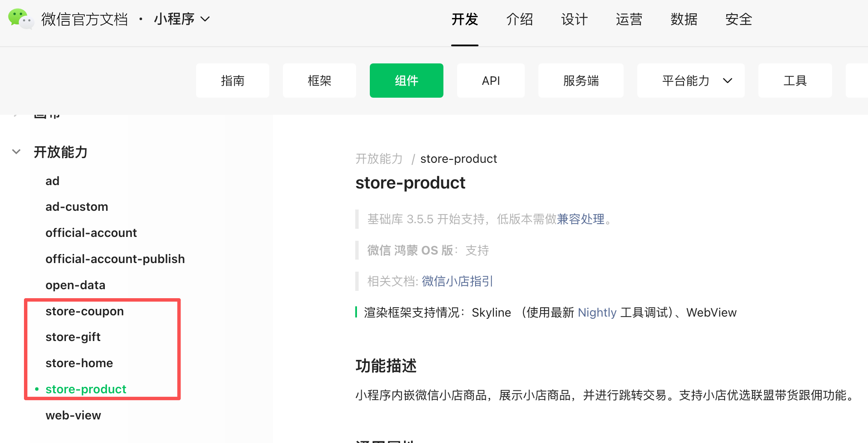Open the 服务端 section button

[x=581, y=81]
